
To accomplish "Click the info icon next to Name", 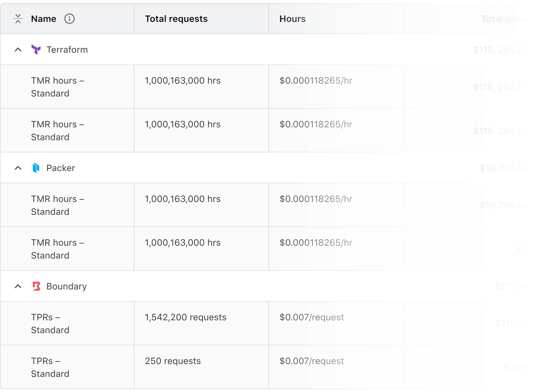I will pyautogui.click(x=70, y=19).
